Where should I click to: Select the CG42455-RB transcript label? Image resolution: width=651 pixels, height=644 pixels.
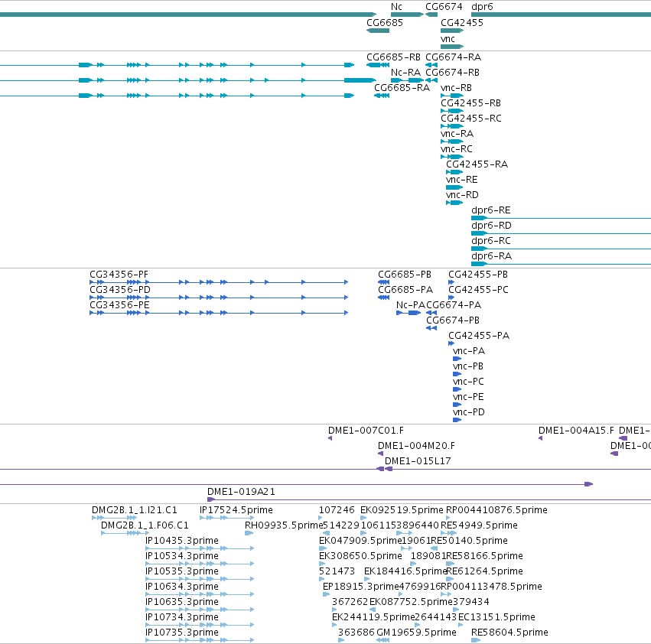click(470, 103)
